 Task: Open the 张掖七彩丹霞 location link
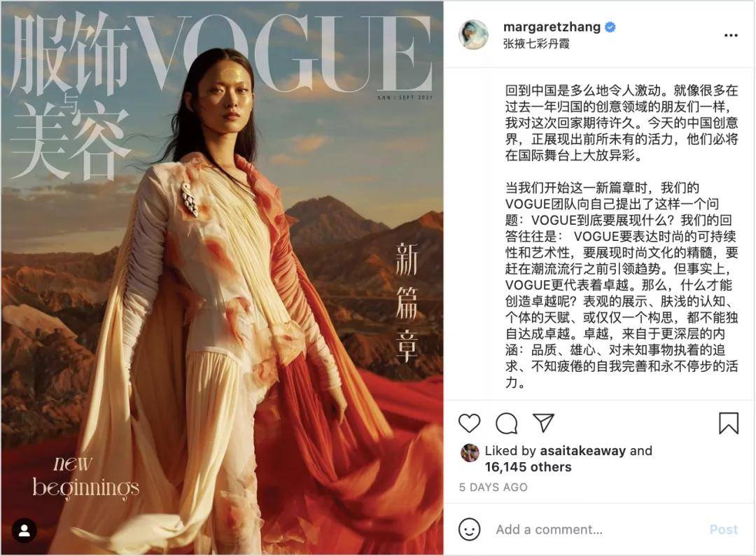[536, 44]
